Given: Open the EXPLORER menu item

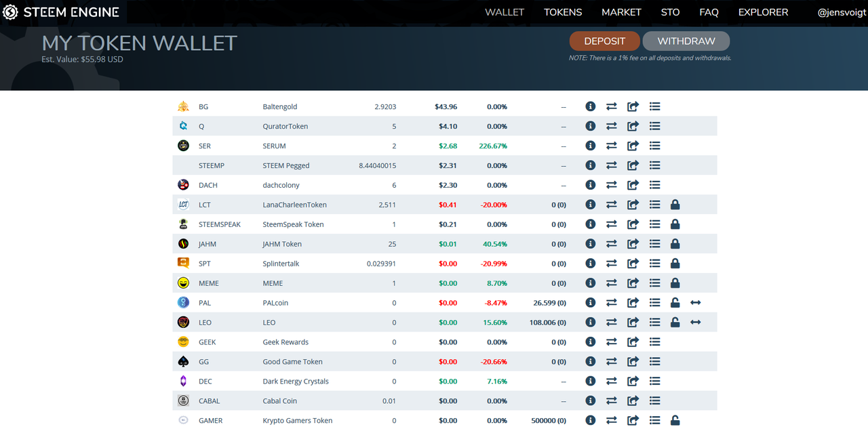Looking at the screenshot, I should pyautogui.click(x=763, y=12).
